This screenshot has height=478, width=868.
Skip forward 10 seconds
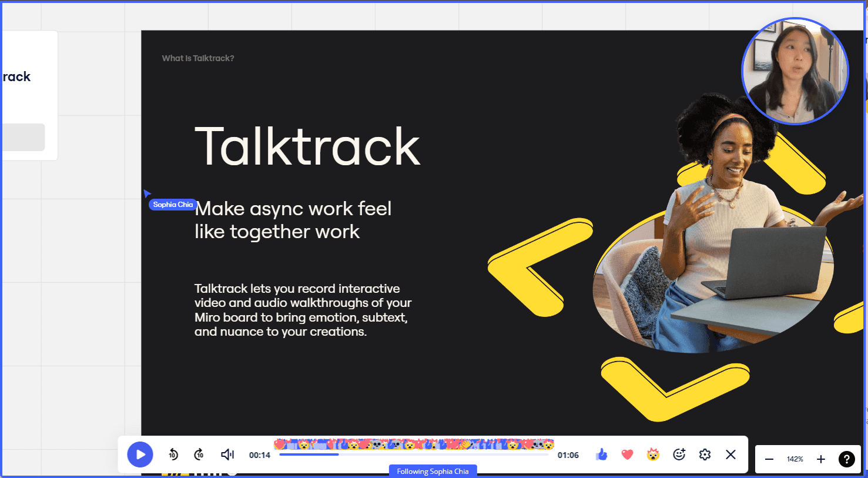[x=199, y=454]
